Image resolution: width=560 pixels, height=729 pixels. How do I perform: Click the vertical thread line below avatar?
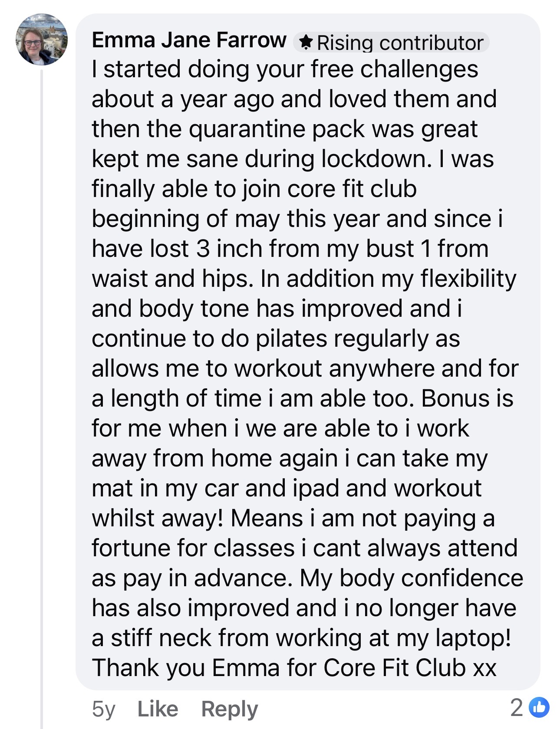[x=42, y=391]
